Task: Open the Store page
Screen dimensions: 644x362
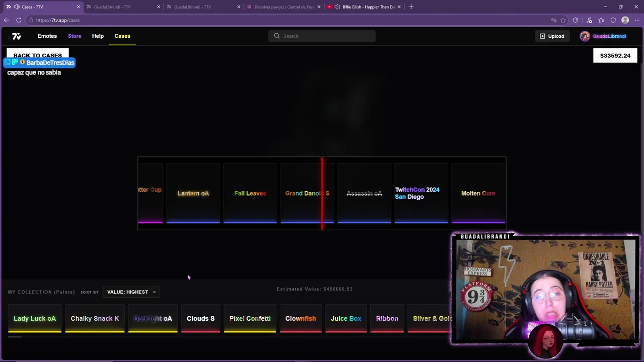Action: 74,36
